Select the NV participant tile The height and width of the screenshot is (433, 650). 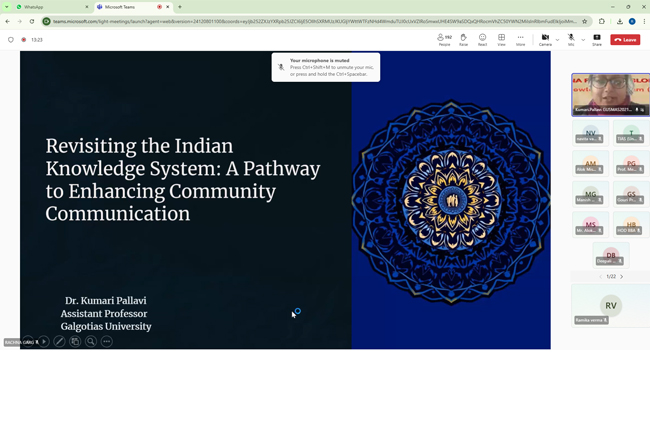pyautogui.click(x=590, y=133)
